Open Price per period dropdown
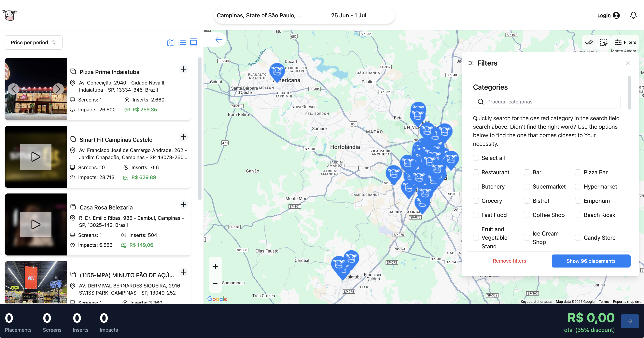644x338 pixels. 34,43
